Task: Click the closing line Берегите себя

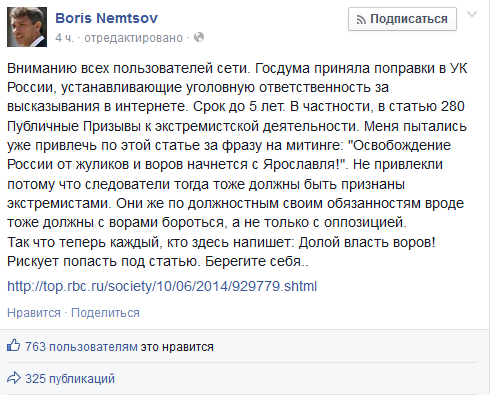Action: click(x=257, y=261)
